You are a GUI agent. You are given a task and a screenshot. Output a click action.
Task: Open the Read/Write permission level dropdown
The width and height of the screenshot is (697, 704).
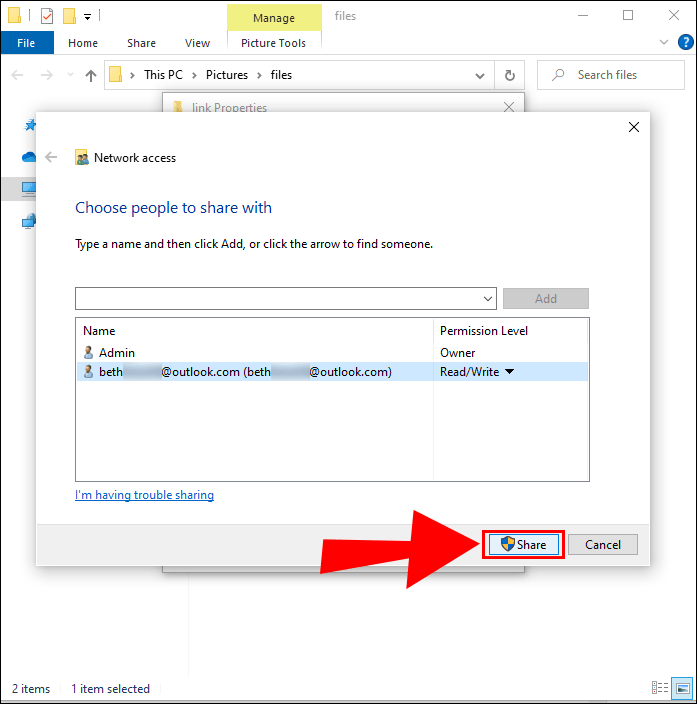pyautogui.click(x=510, y=372)
